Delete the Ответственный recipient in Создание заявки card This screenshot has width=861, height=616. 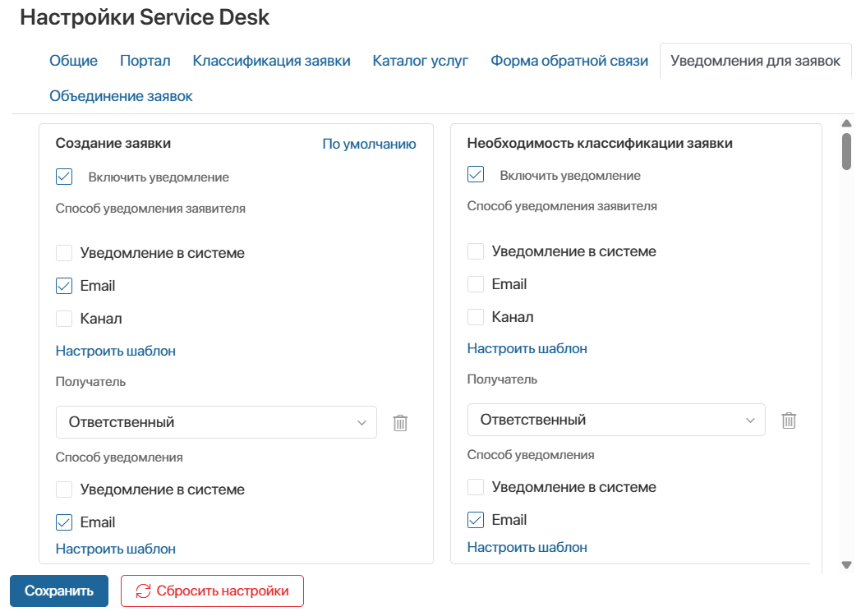401,422
